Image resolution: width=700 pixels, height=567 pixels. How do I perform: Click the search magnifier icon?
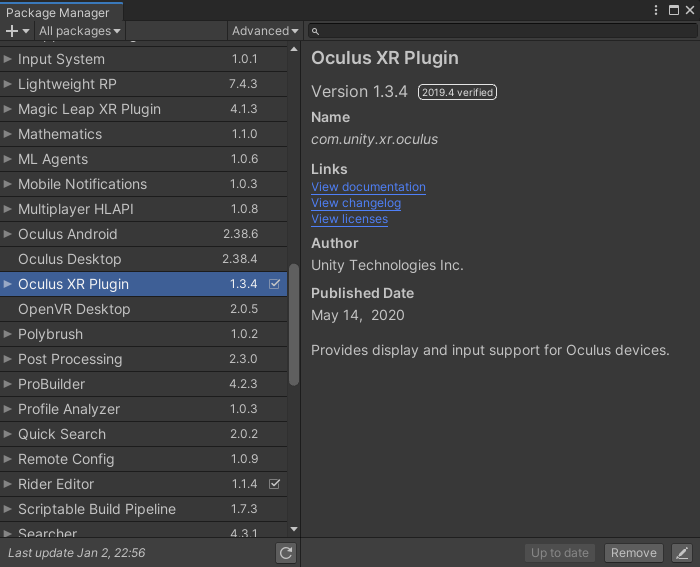tap(315, 32)
